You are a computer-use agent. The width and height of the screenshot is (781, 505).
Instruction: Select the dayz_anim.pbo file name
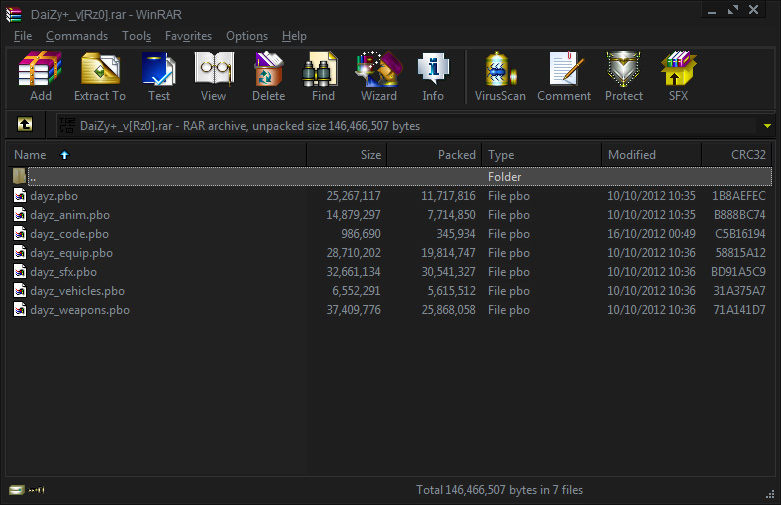pos(70,215)
